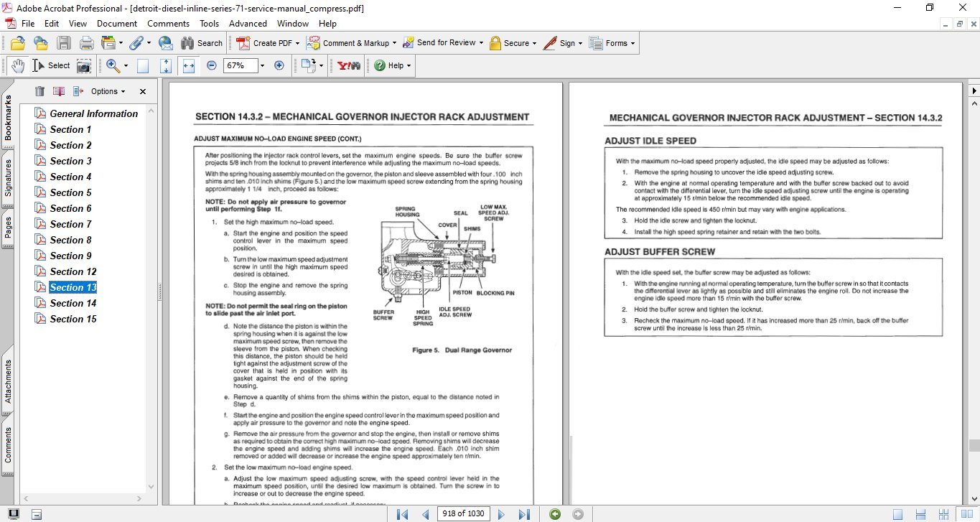Go to the last page

pyautogui.click(x=525, y=514)
